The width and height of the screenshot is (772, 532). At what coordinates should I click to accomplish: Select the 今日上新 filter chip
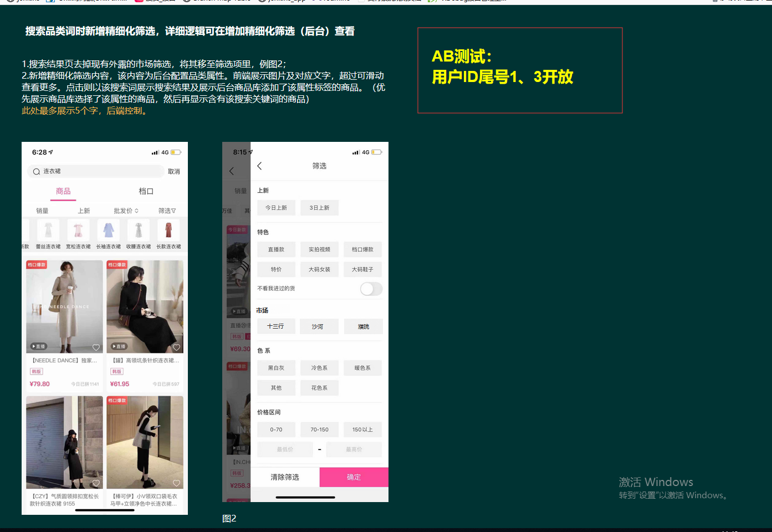[x=276, y=208]
